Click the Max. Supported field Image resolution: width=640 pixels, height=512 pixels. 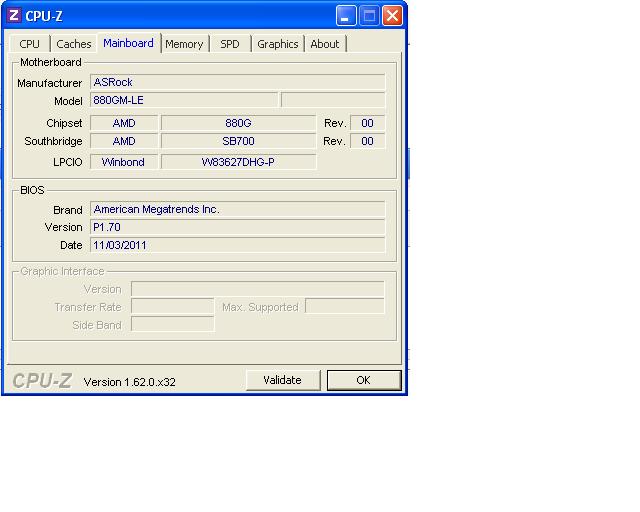point(345,306)
